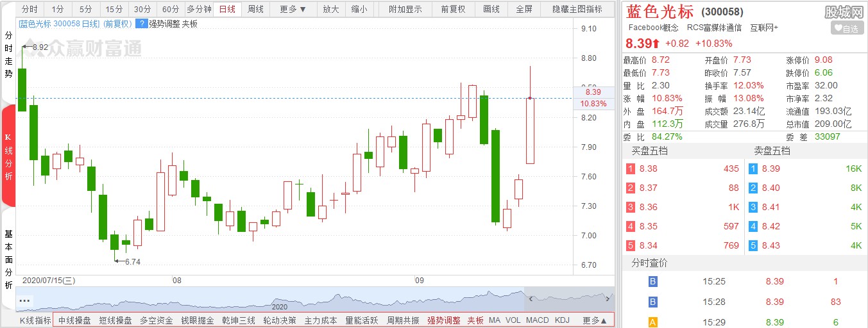Click the 6.74 low price marker

(x=132, y=261)
